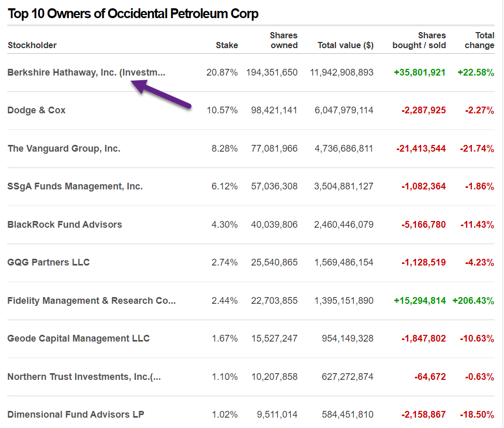
Task: Select SSgA Funds Management, Inc. row name
Action: click(x=75, y=186)
